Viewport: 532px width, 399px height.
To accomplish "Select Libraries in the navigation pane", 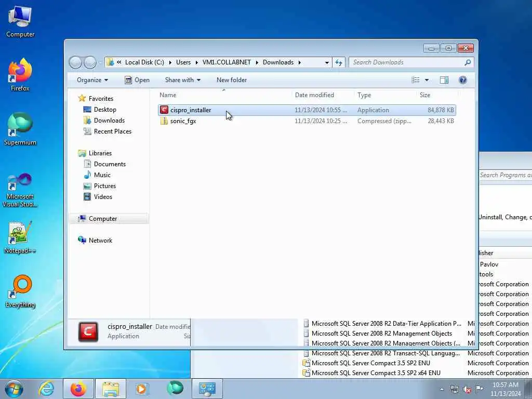I will click(x=100, y=153).
